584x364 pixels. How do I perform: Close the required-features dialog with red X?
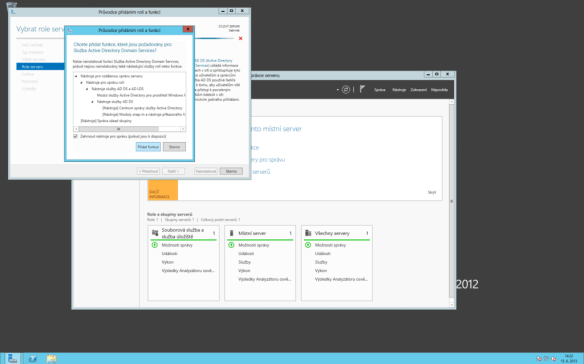(188, 29)
